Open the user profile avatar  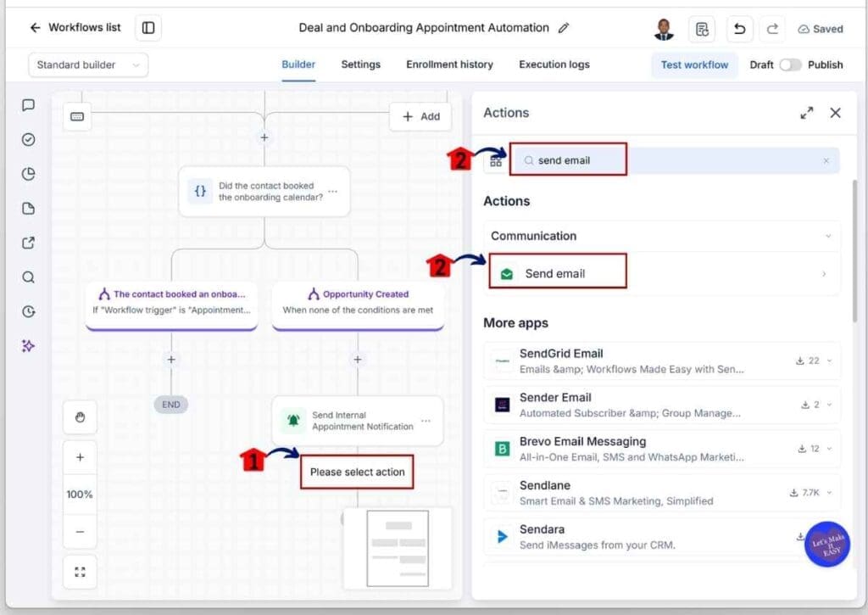(664, 29)
